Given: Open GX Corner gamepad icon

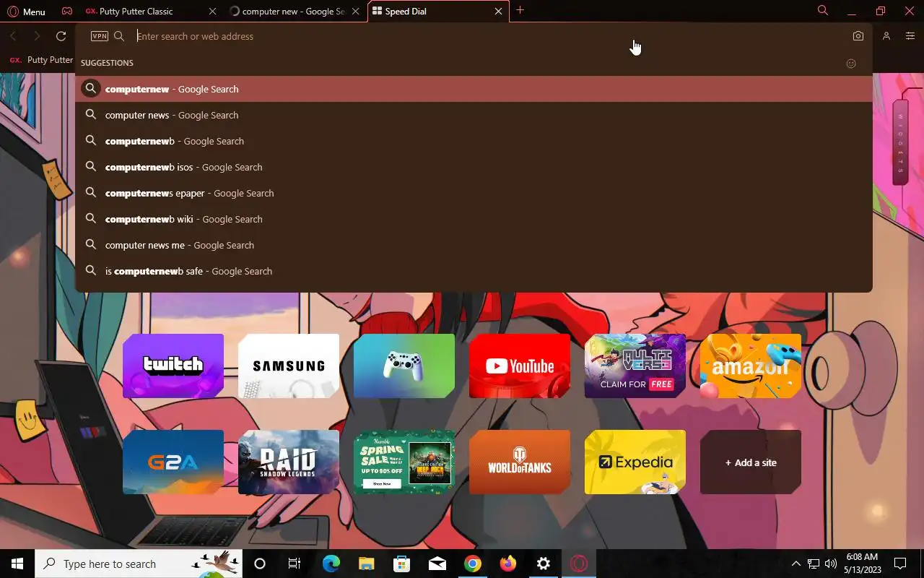Looking at the screenshot, I should [x=66, y=12].
